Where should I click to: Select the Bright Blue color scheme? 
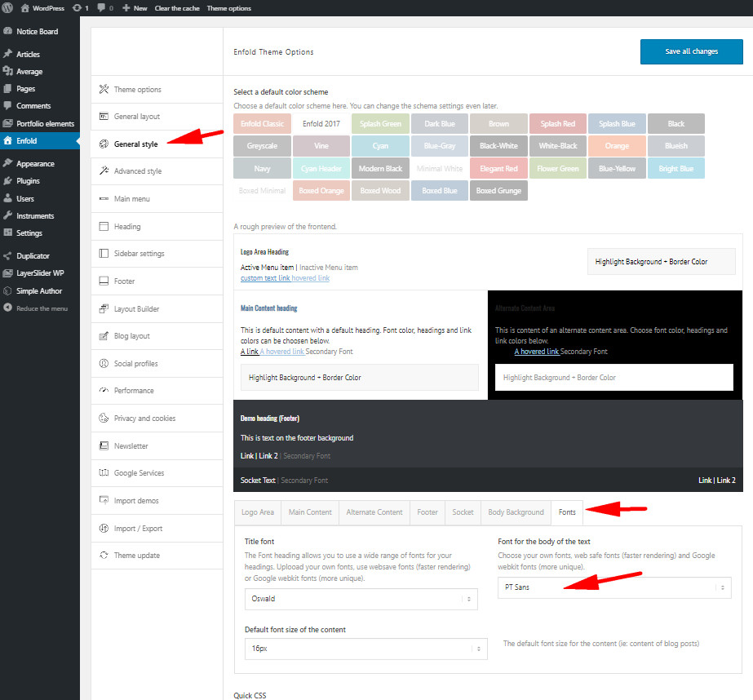click(676, 169)
